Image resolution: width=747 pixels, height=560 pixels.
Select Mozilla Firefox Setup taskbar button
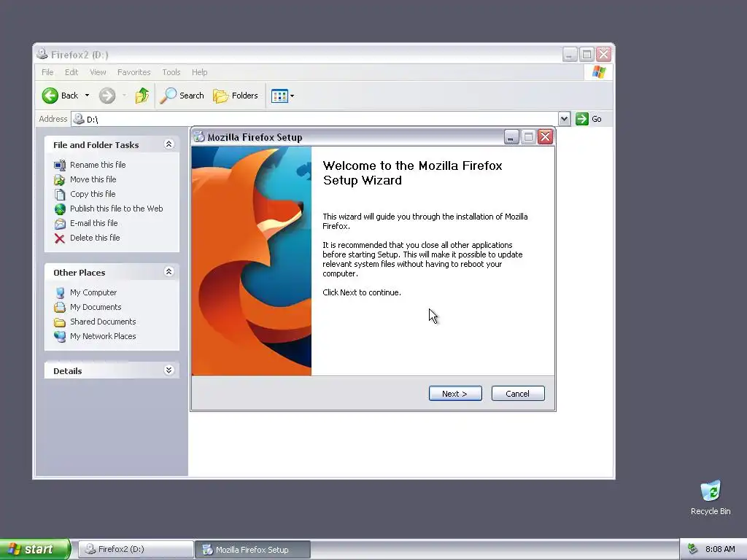click(252, 550)
